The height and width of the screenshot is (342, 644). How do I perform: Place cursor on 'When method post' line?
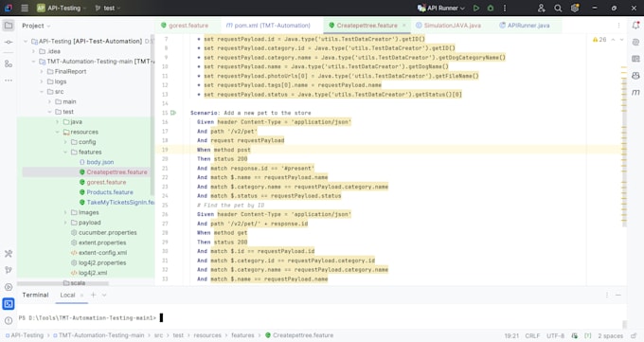[224, 150]
